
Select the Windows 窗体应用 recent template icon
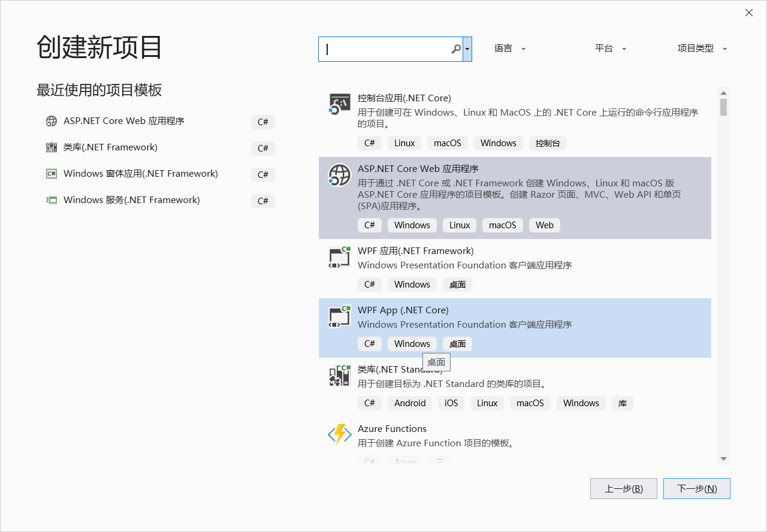pyautogui.click(x=52, y=173)
